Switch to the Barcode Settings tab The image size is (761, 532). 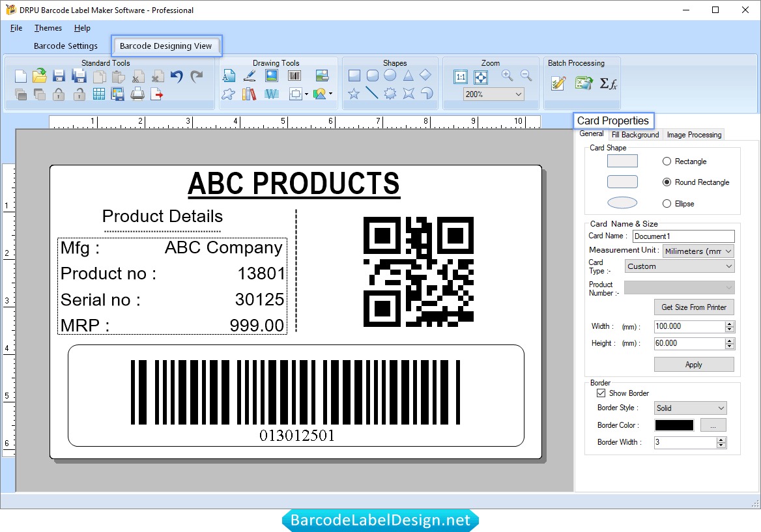[66, 46]
